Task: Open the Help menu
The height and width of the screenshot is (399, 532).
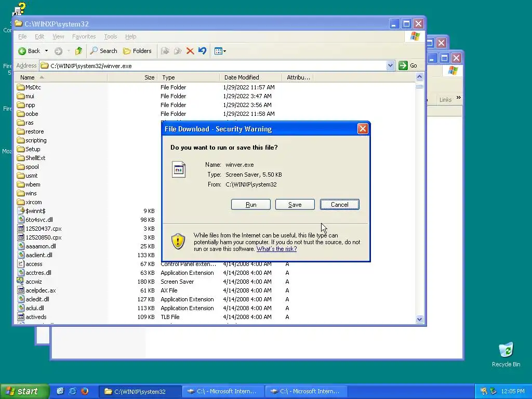Action: [x=130, y=36]
